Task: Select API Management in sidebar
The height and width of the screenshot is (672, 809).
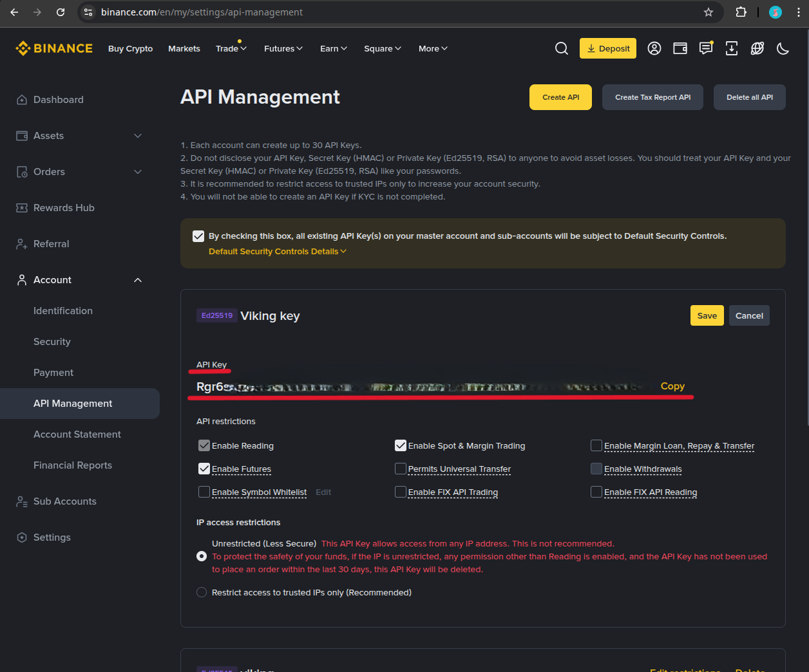Action: click(x=80, y=404)
